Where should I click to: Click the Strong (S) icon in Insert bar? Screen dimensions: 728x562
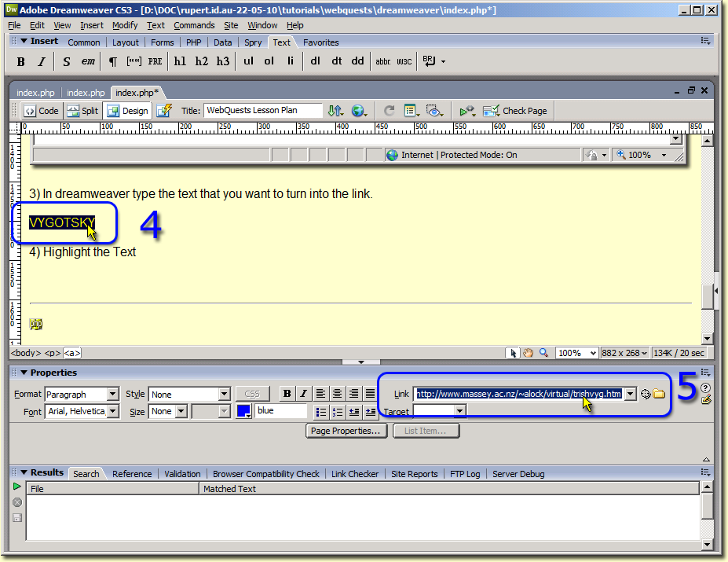click(67, 61)
